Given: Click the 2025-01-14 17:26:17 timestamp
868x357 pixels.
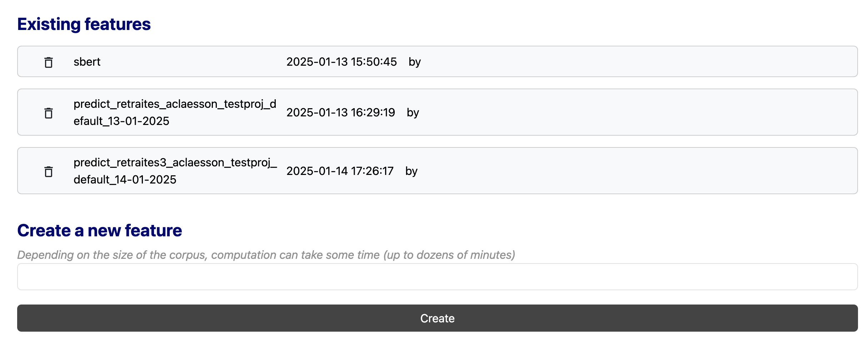Looking at the screenshot, I should point(340,171).
